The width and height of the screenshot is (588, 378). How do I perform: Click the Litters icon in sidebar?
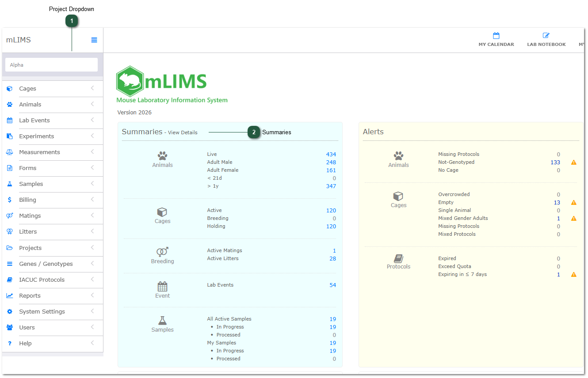click(x=10, y=232)
